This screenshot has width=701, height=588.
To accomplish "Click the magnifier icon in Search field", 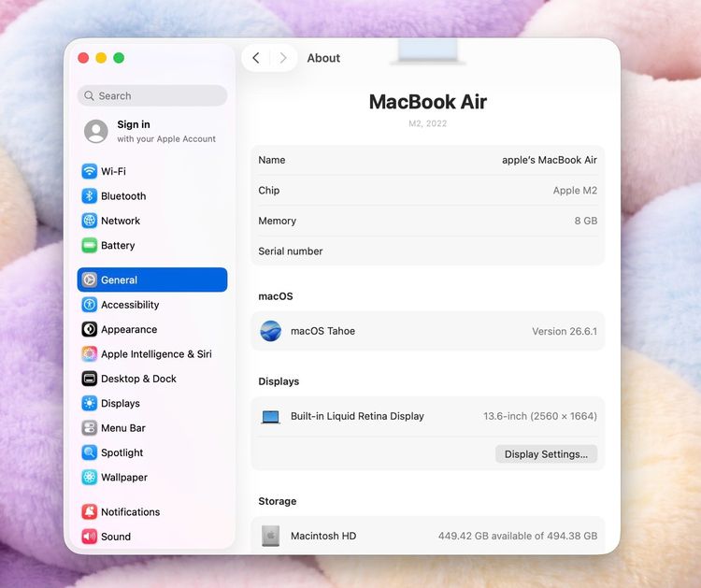I will tap(89, 95).
